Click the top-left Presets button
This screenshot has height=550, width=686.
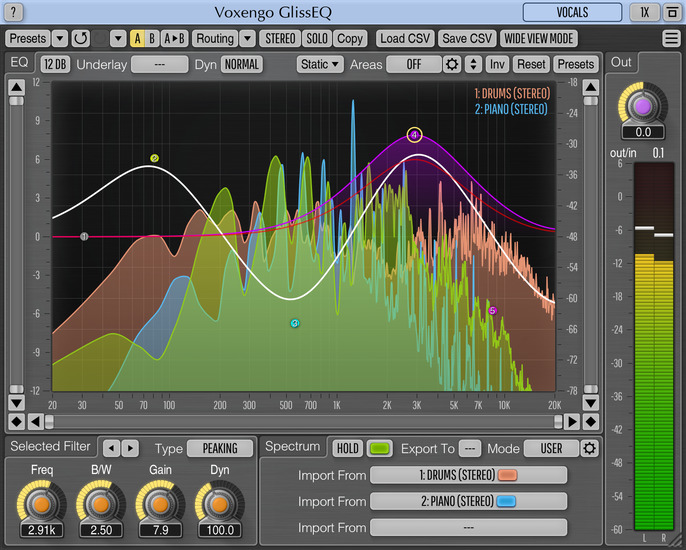click(x=28, y=39)
